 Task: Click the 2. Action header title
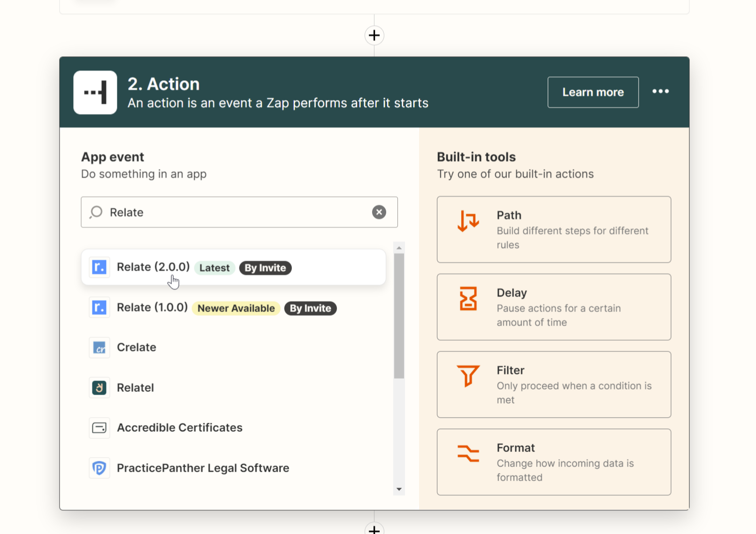tap(164, 84)
